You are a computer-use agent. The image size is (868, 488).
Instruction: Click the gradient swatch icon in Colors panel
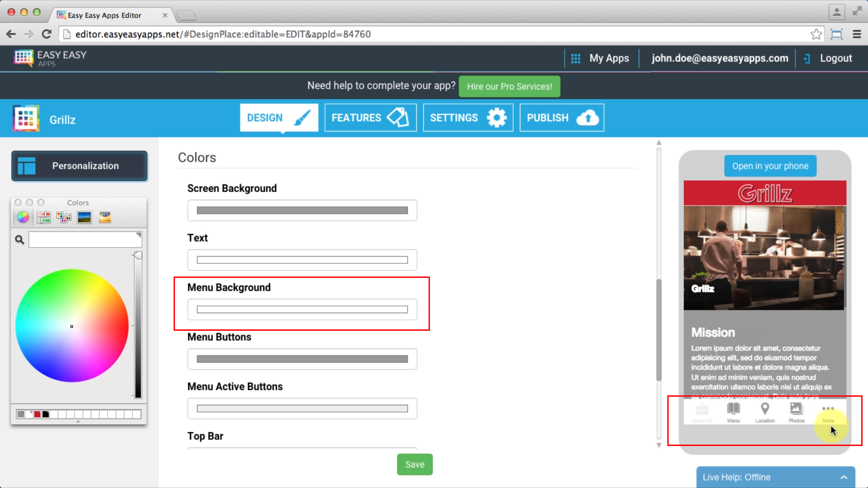(x=84, y=217)
